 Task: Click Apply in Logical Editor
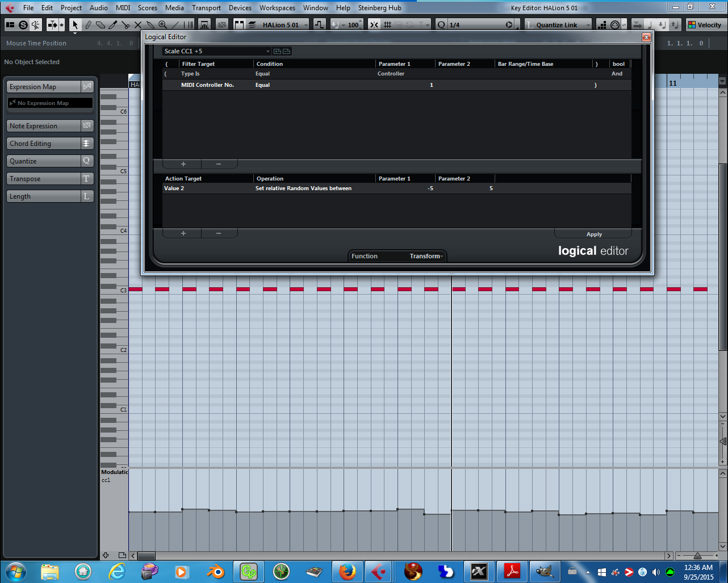pyautogui.click(x=594, y=234)
